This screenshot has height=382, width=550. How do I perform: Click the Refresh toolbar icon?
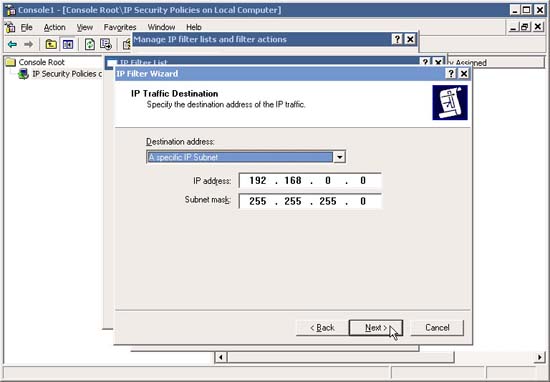pyautogui.click(x=90, y=44)
